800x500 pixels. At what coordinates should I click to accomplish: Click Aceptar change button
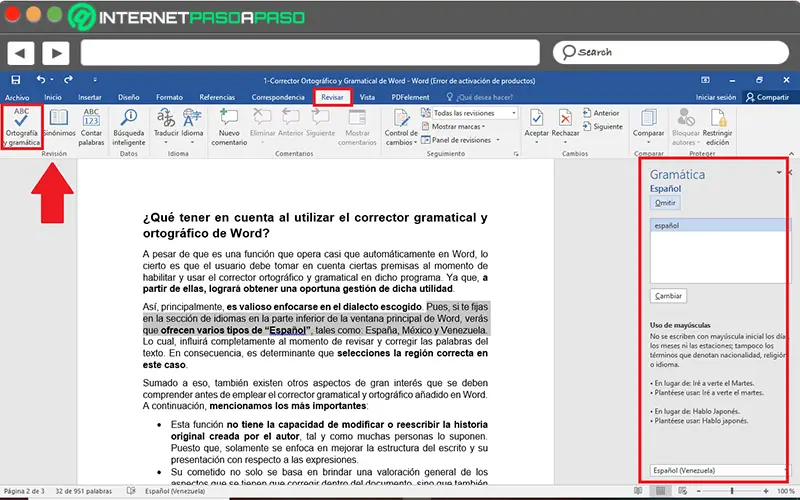536,125
